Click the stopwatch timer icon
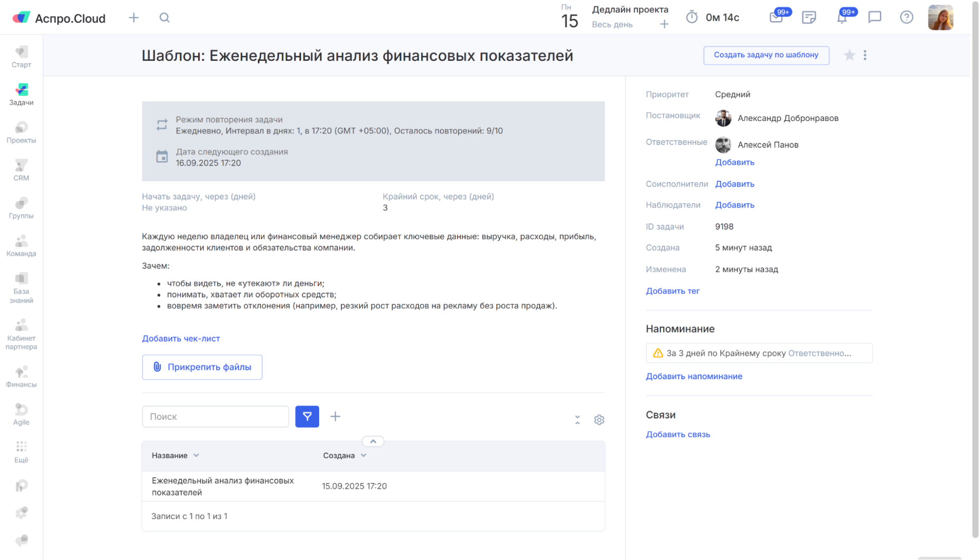The height and width of the screenshot is (560, 980). point(691,18)
